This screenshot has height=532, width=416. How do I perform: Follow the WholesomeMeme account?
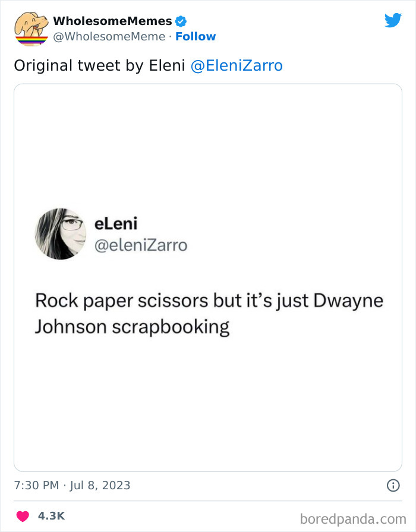(196, 37)
